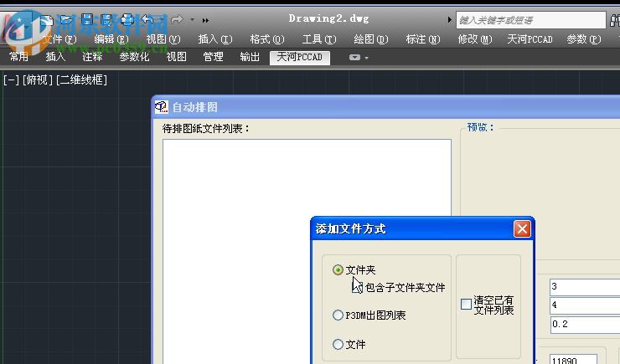Open the 编辑(E) menu
620x364 pixels.
[111, 39]
